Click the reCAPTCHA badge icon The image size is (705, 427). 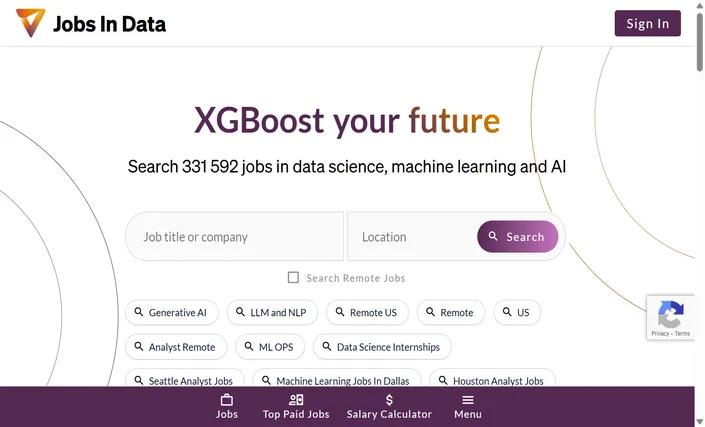pos(670,314)
